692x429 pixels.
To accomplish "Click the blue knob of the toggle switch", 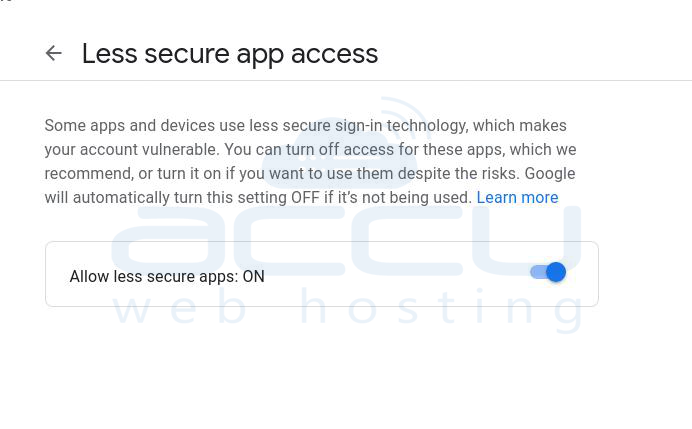I will click(x=556, y=272).
